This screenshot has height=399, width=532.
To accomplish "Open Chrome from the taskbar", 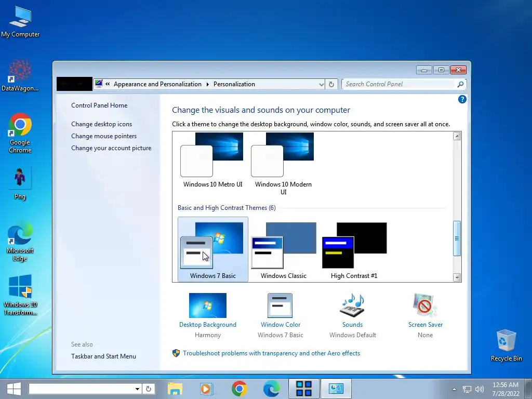I will click(x=239, y=389).
